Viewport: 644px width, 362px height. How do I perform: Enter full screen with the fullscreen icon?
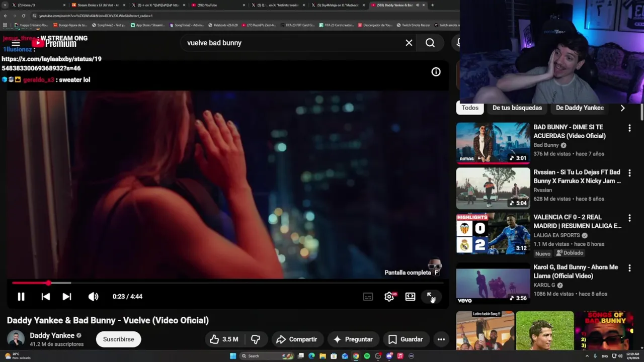(431, 297)
